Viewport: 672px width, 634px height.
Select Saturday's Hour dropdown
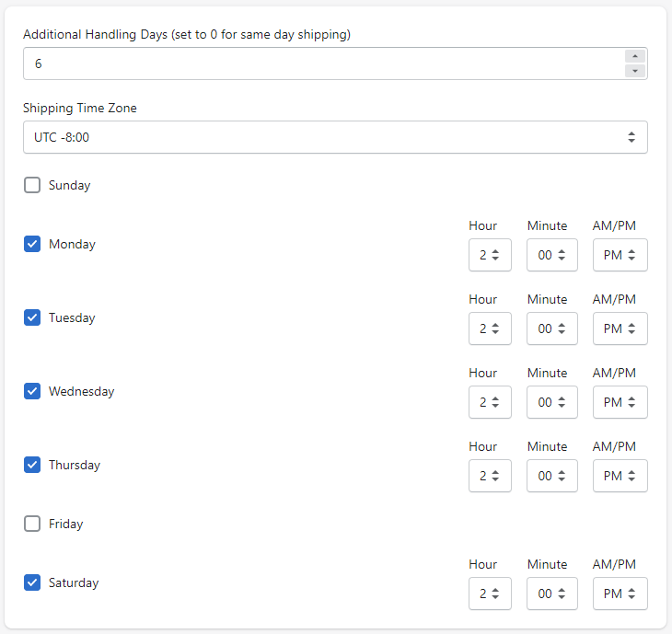coord(490,594)
